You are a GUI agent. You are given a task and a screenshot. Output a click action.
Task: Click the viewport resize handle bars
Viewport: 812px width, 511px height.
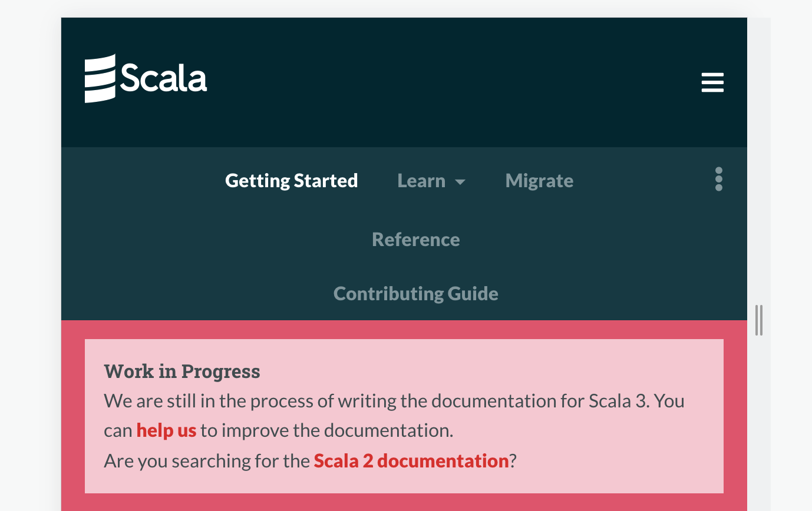coord(759,320)
